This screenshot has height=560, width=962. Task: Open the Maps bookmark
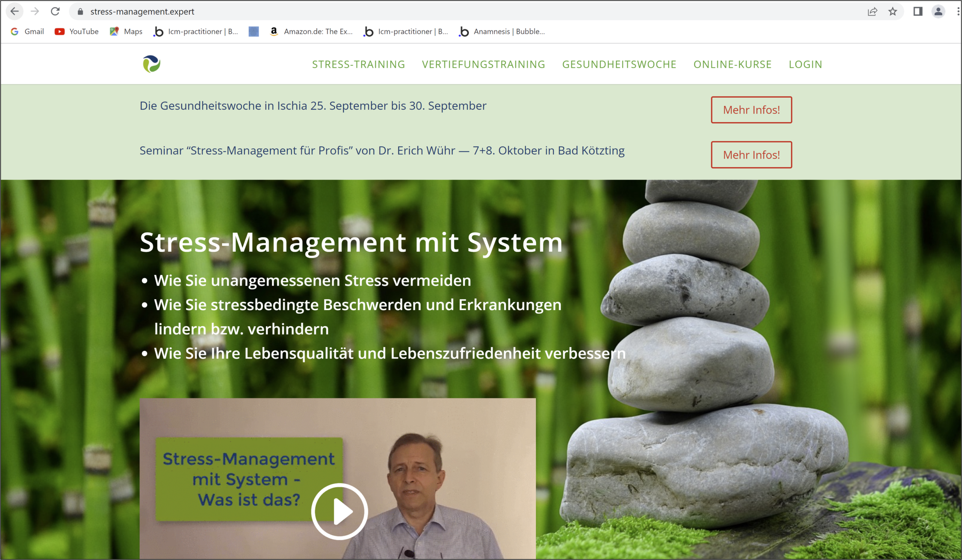[126, 32]
